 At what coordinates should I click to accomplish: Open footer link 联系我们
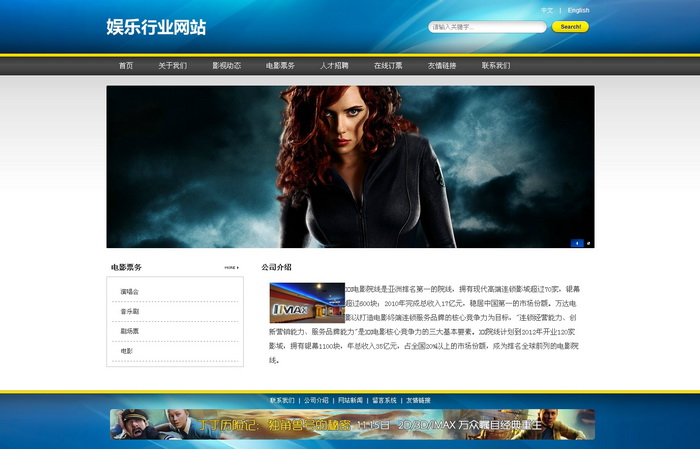click(282, 400)
